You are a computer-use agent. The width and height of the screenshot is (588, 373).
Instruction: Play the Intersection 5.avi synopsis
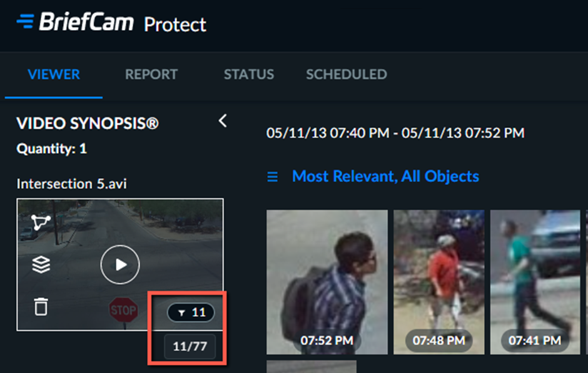[120, 265]
